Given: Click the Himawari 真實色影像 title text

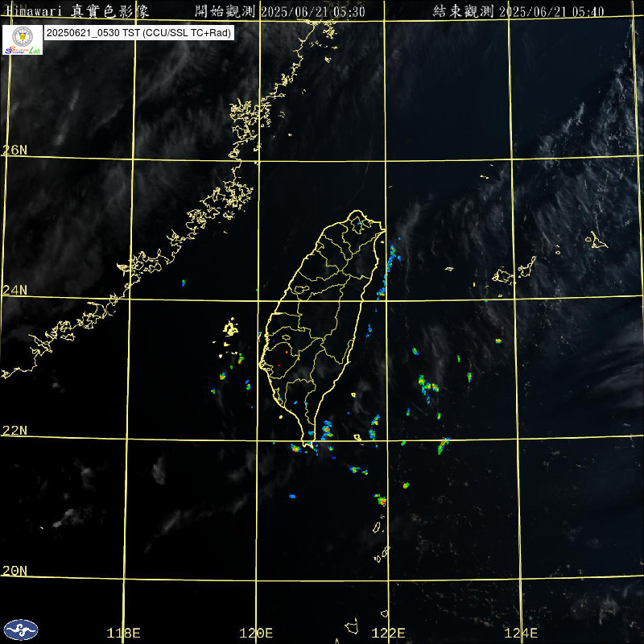Looking at the screenshot, I should click(x=76, y=11).
